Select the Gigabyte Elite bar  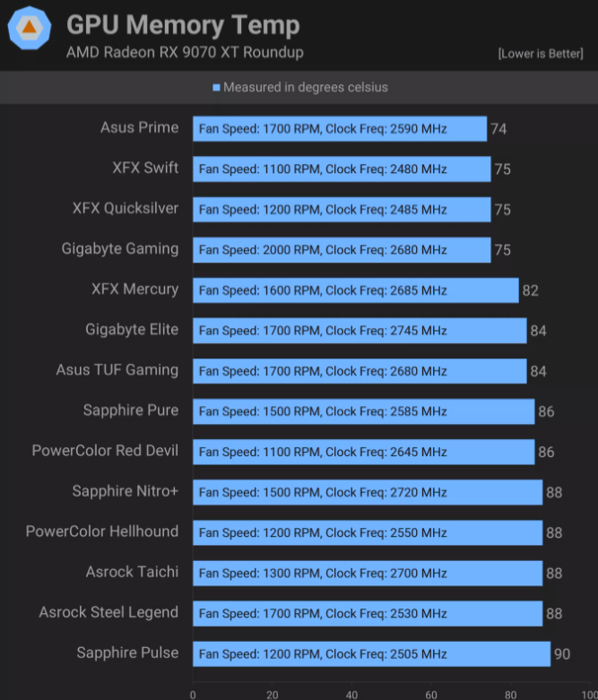(359, 331)
